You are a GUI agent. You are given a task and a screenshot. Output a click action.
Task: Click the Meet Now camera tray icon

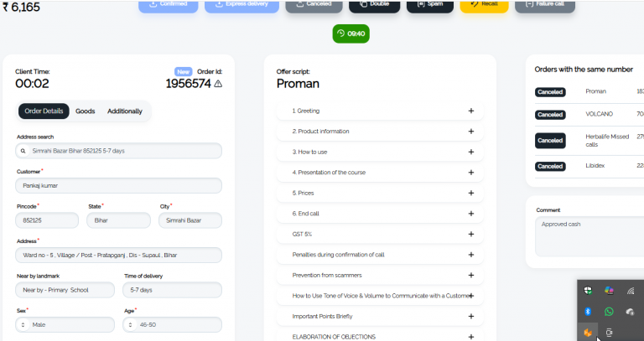[609, 333]
